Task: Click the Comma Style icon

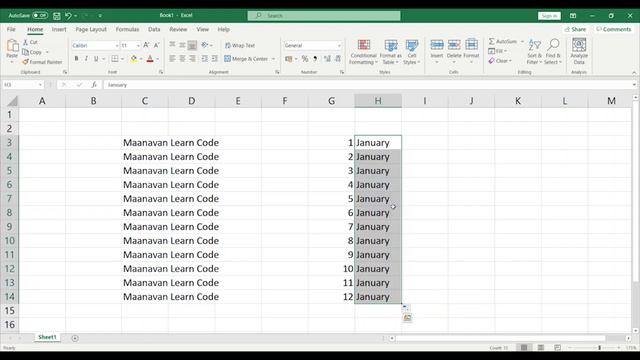Action: (315, 59)
